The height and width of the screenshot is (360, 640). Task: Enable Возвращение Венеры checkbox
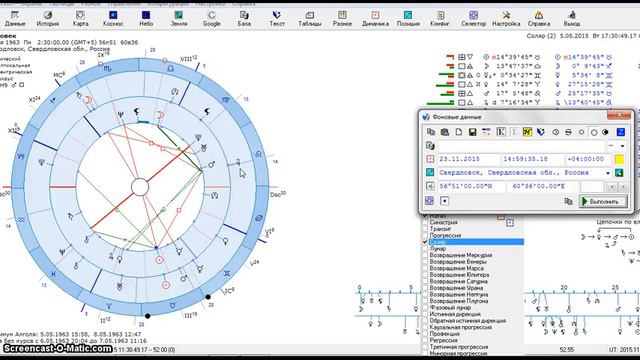[425, 262]
